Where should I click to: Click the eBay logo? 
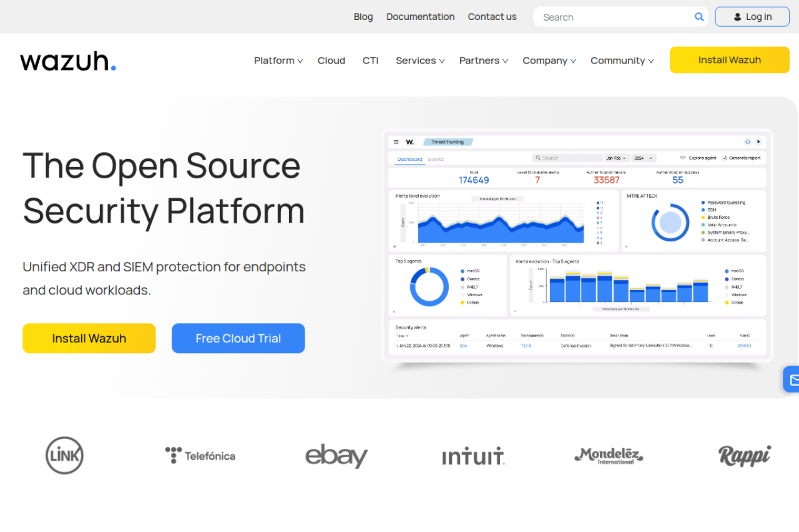coord(336,456)
